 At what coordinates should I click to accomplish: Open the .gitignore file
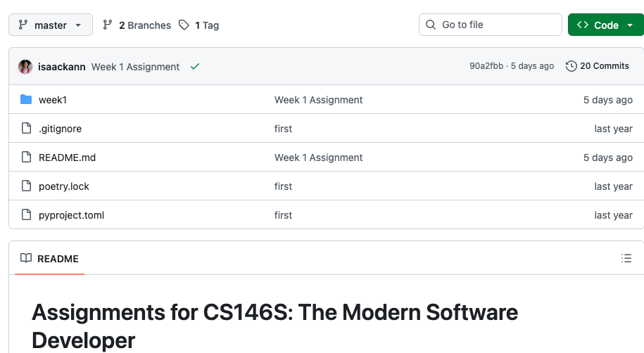tap(60, 129)
